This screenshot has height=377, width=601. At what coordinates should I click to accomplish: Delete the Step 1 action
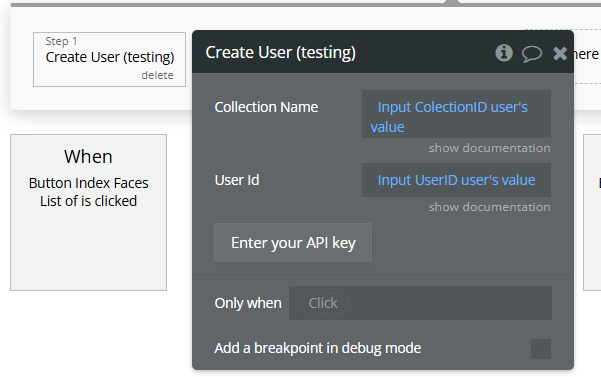pyautogui.click(x=157, y=75)
